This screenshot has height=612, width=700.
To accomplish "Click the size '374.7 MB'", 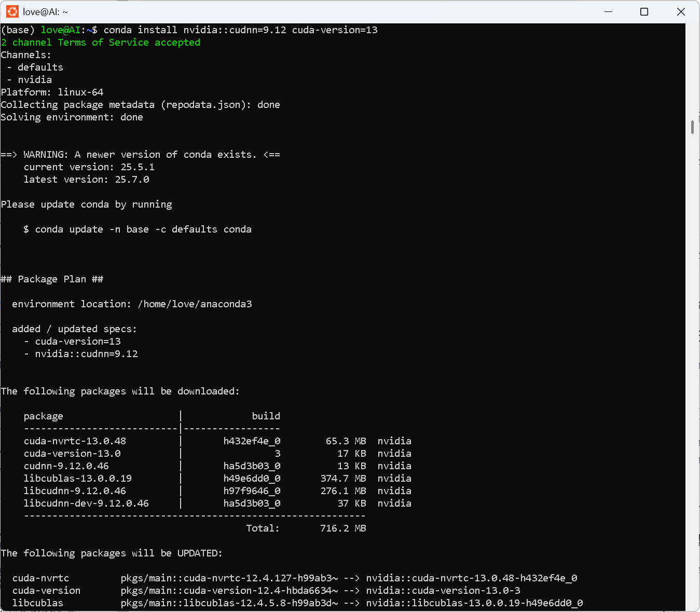I will point(344,479).
